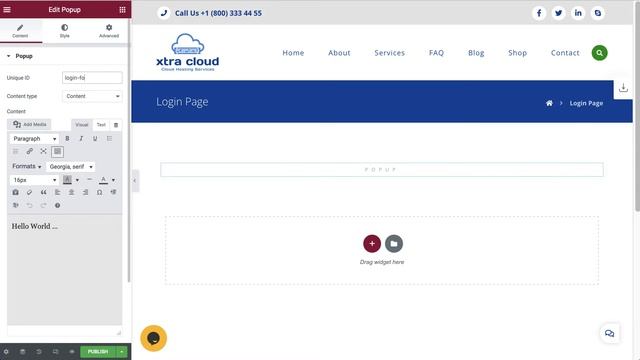
Task: Redo the last edit in the editor
Action: (43, 205)
